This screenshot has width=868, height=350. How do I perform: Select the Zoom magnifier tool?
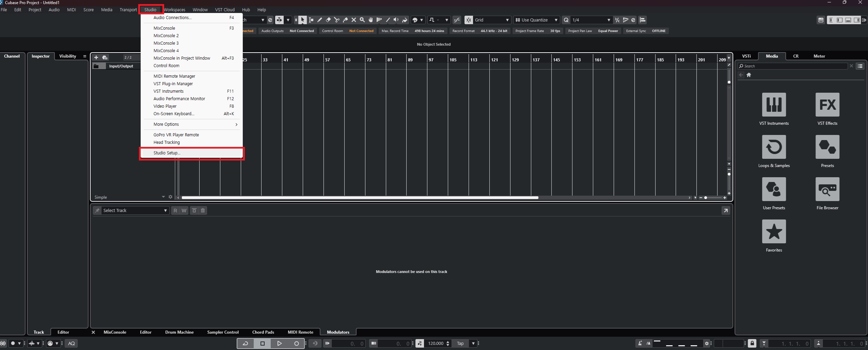(362, 20)
